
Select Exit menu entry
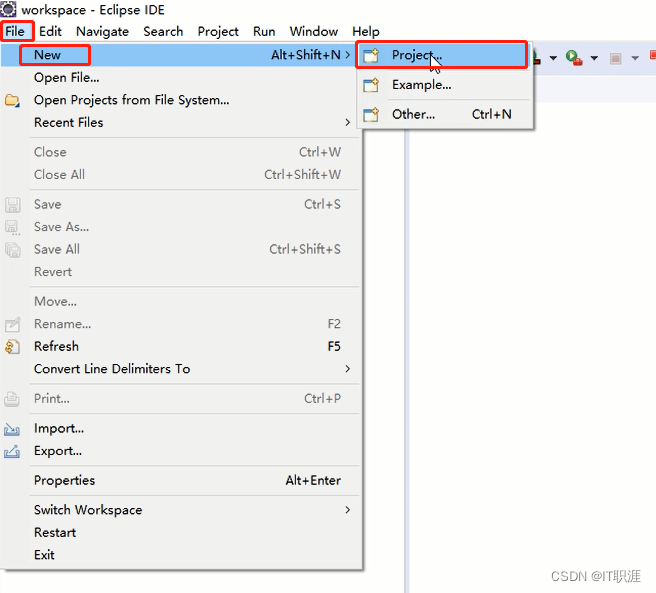[x=180, y=555]
